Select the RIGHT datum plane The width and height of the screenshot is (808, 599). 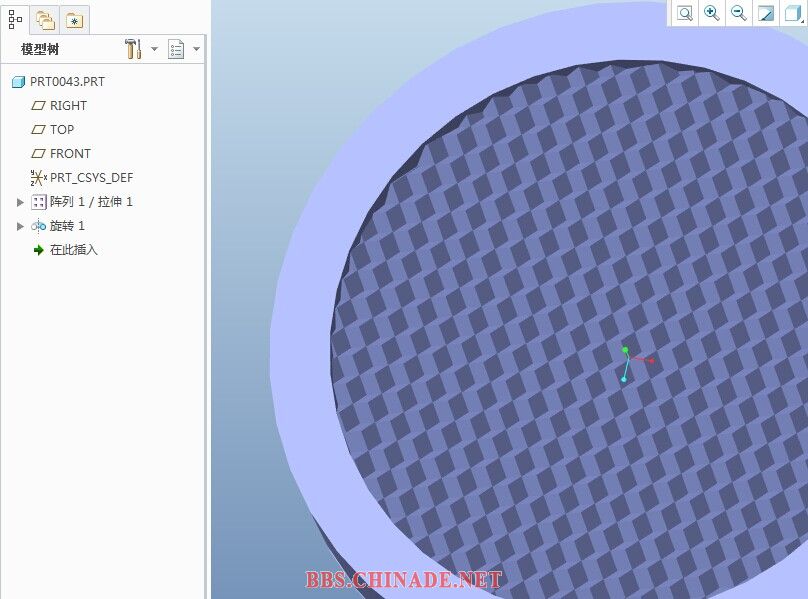pos(68,106)
